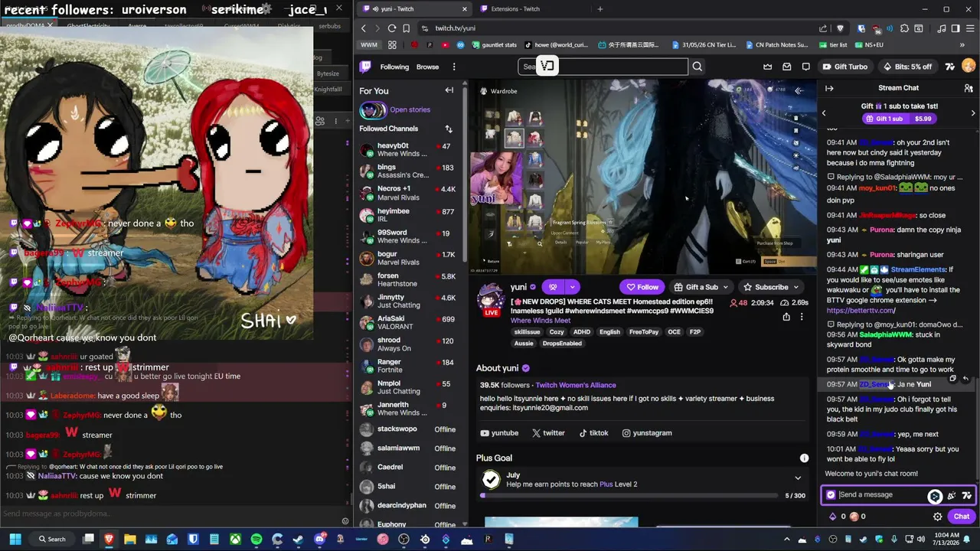Open Prime loot crown icon
This screenshot has height=551, width=980.
pos(767,67)
